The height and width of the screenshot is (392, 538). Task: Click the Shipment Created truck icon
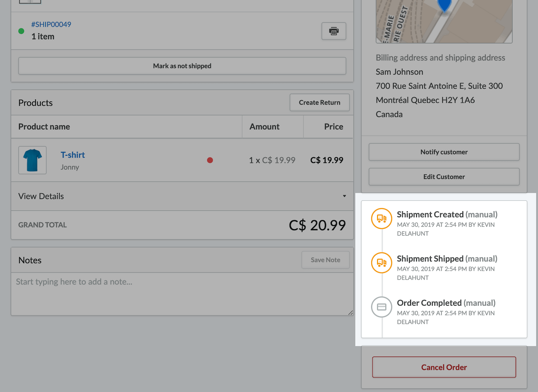click(381, 218)
